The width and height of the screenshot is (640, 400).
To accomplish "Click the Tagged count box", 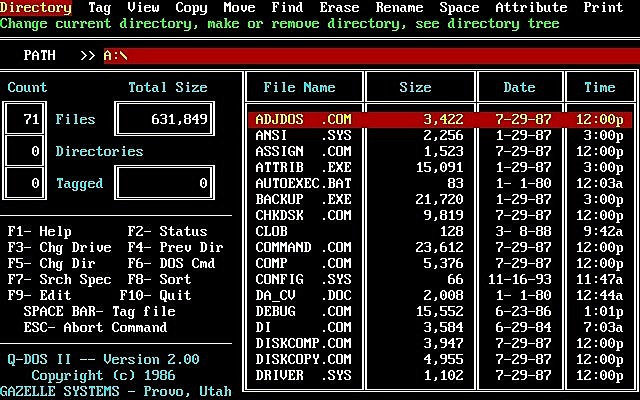I will pos(24,183).
